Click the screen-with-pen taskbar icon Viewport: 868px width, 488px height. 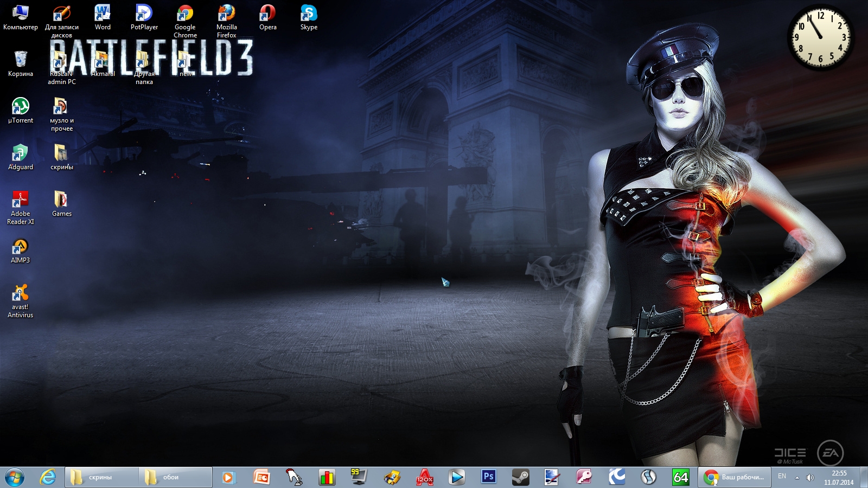click(x=552, y=477)
